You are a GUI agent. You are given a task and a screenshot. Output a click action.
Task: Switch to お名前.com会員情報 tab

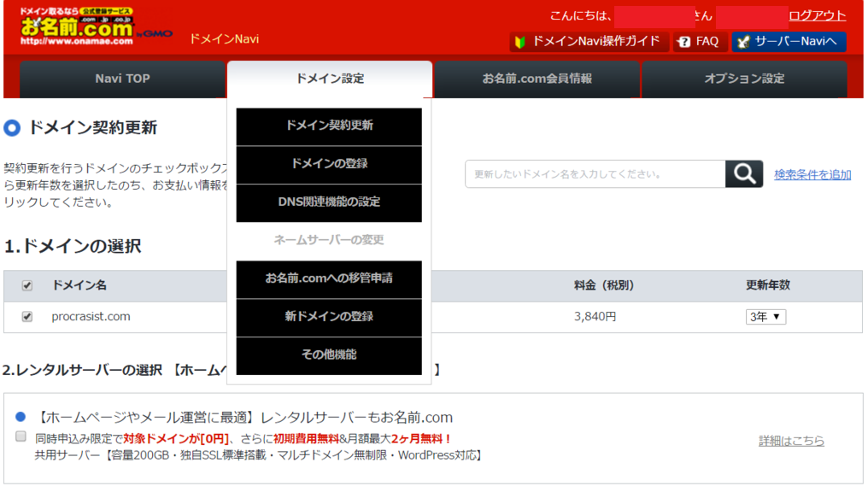(537, 79)
